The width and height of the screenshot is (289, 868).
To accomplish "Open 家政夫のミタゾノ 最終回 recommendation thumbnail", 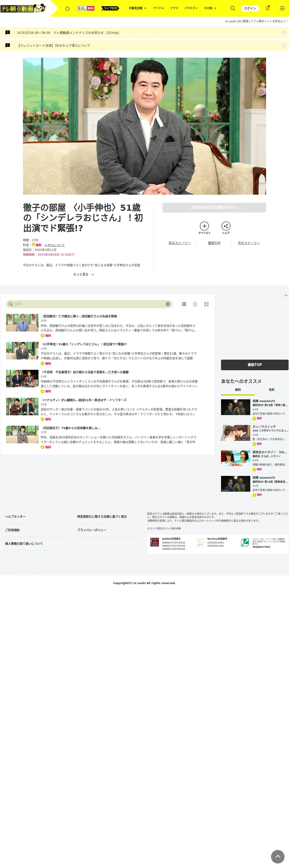I will pyautogui.click(x=235, y=458).
